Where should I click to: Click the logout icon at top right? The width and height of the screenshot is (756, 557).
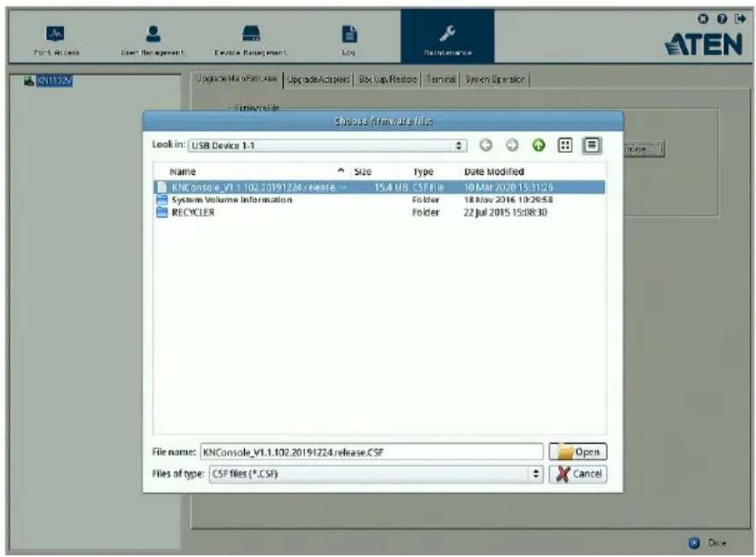coord(740,19)
